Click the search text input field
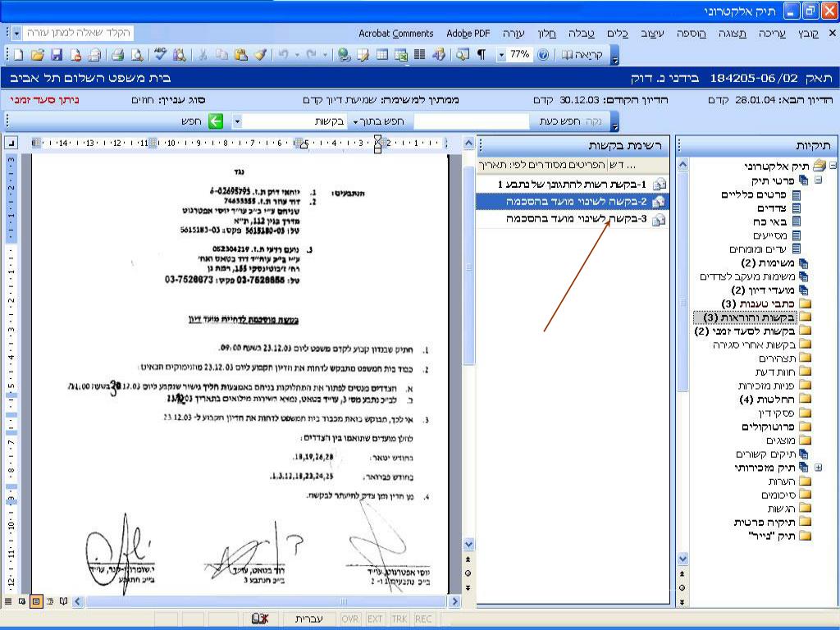 click(x=472, y=121)
